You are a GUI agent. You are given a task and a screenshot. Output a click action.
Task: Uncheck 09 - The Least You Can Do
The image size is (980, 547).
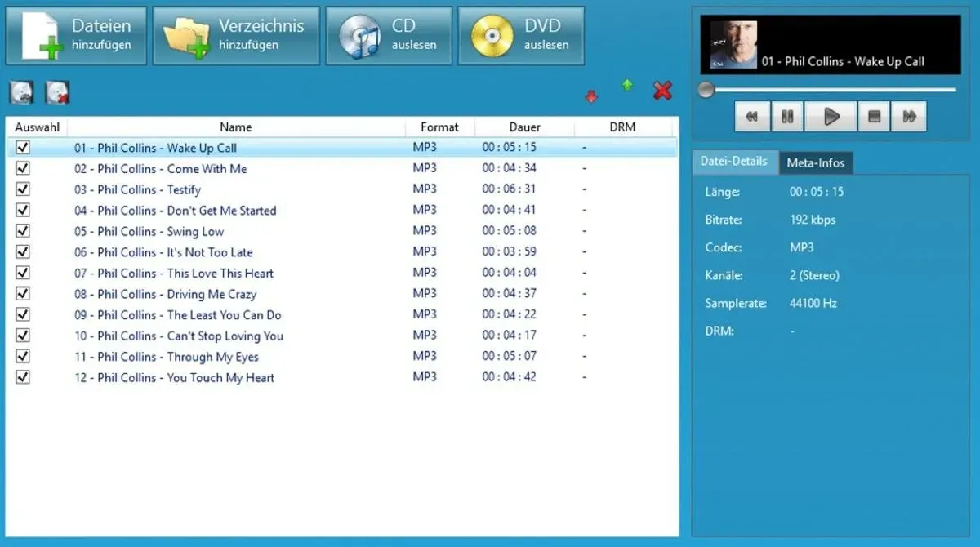coord(23,314)
